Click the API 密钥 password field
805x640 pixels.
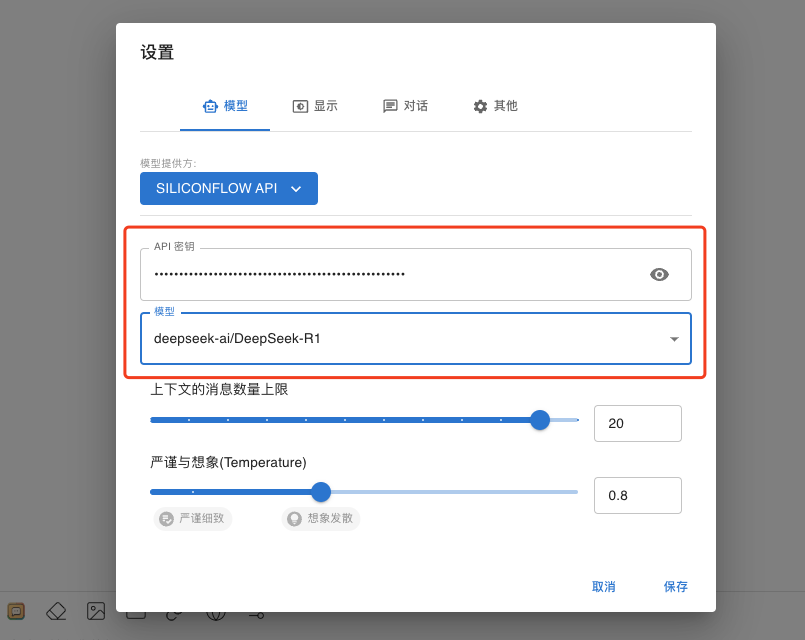pyautogui.click(x=416, y=275)
